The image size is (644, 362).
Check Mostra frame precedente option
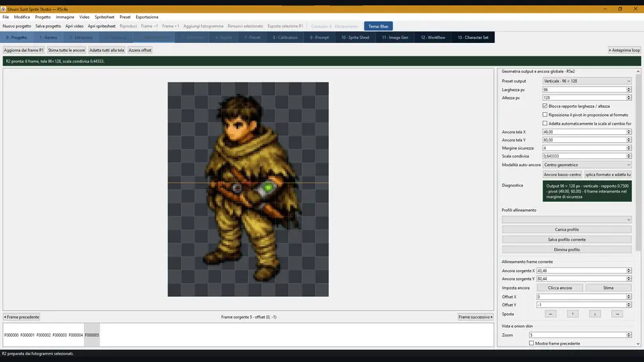pyautogui.click(x=531, y=343)
